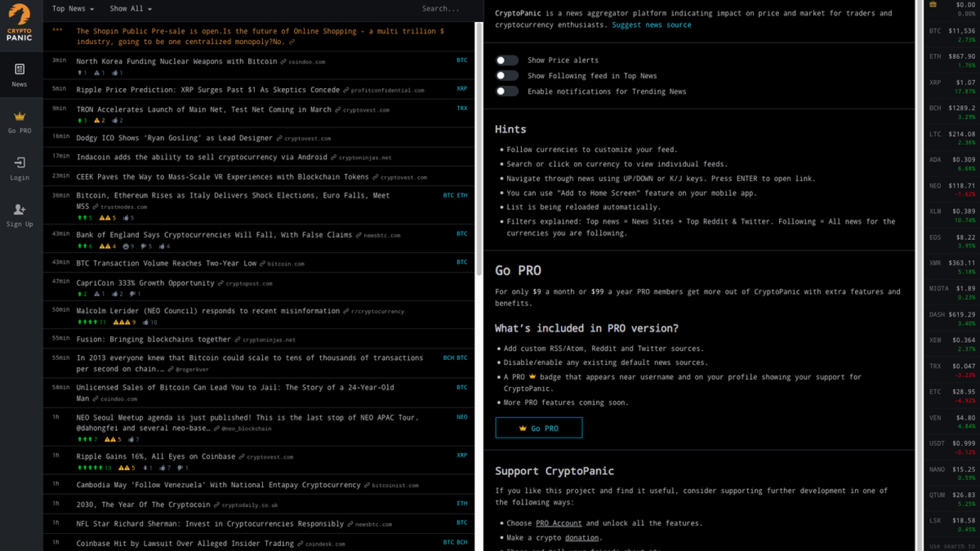Click the info panel vertical scrollbar
This screenshot has height=551, width=980.
pos(918,275)
